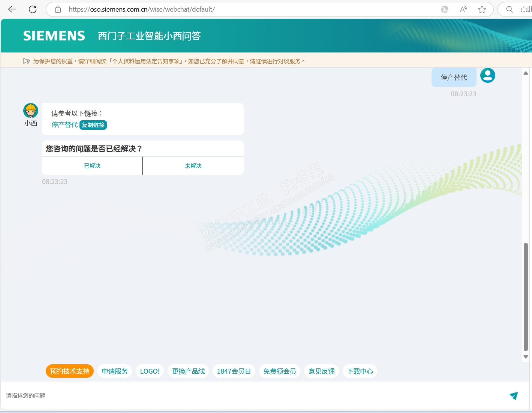The height and width of the screenshot is (413, 532).
Task: Click the user's 停产替代 message bubble
Action: point(454,77)
